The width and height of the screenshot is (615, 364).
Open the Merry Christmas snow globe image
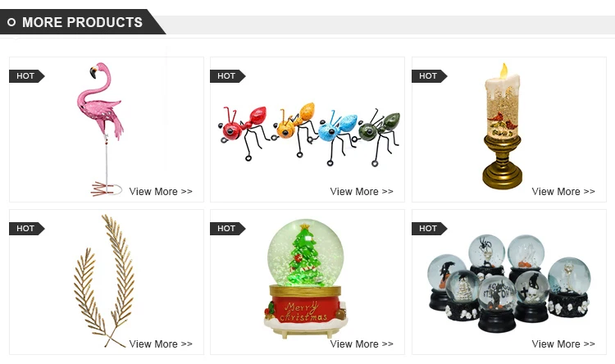[x=306, y=278]
